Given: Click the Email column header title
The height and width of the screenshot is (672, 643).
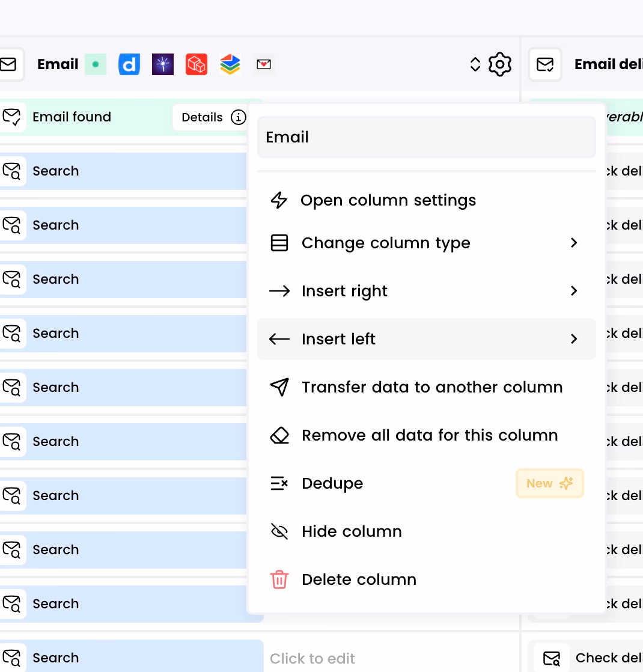Looking at the screenshot, I should point(58,64).
